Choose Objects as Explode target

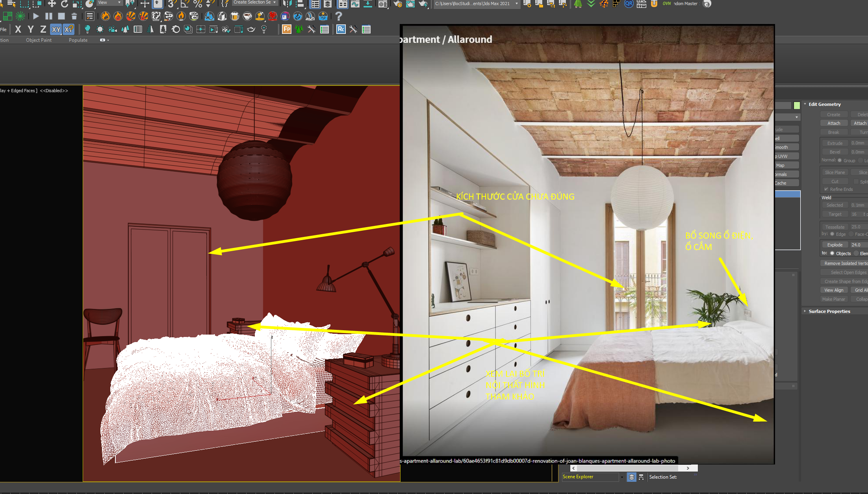coord(832,253)
